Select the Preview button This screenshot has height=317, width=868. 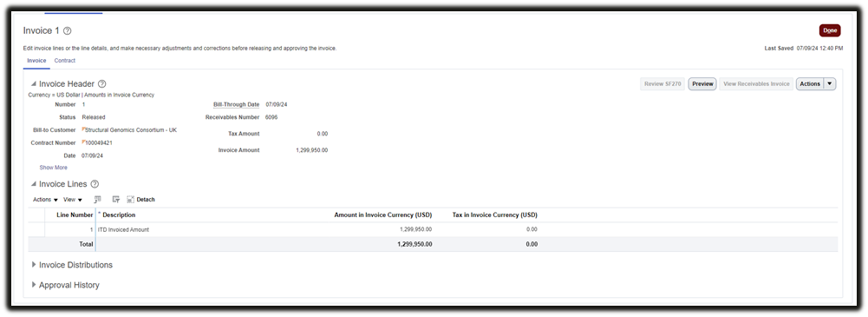(702, 83)
